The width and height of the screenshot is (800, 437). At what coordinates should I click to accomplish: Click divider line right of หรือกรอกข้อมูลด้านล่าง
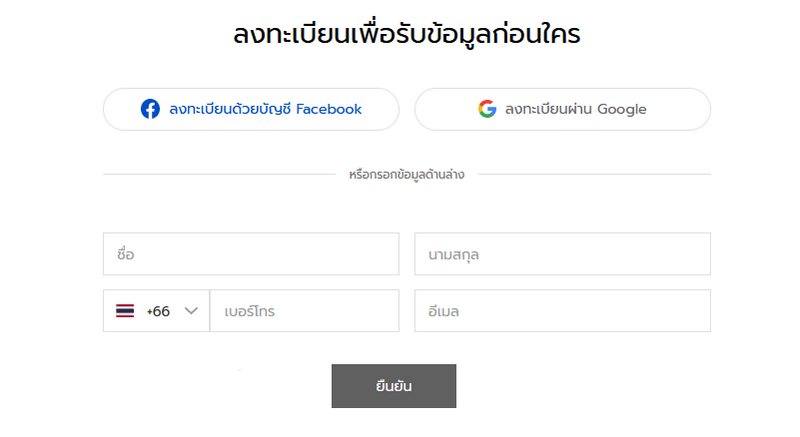pos(594,174)
